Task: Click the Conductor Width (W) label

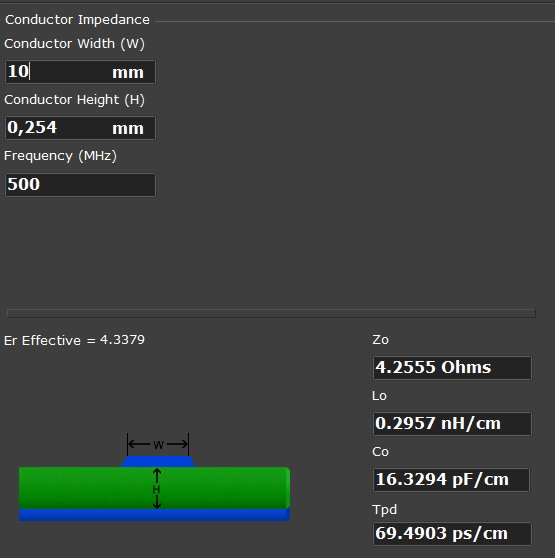Action: tap(74, 44)
